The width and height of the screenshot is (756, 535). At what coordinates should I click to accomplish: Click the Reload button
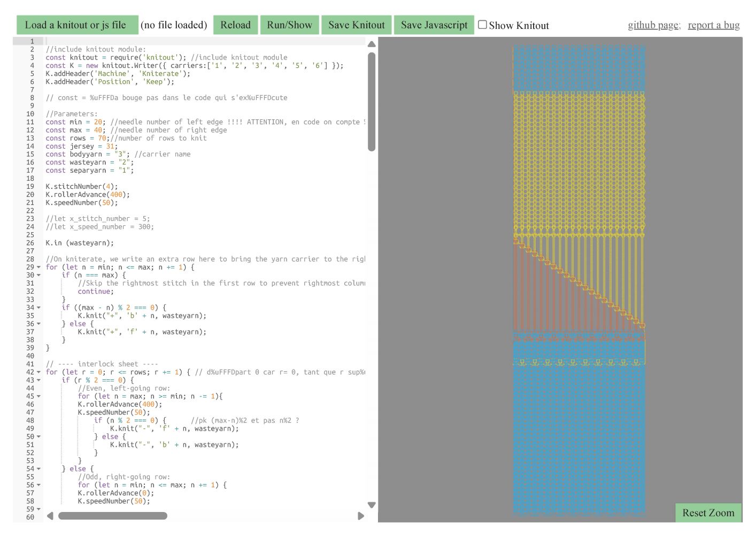(235, 25)
